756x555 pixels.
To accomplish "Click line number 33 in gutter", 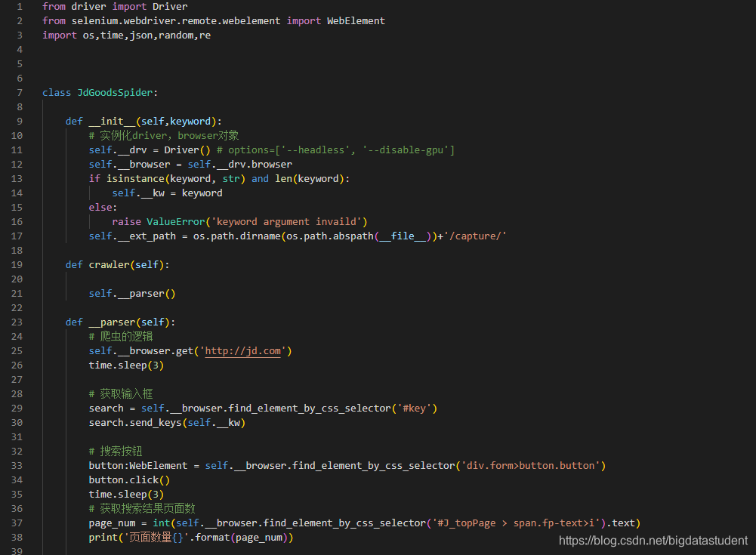I will [17, 466].
